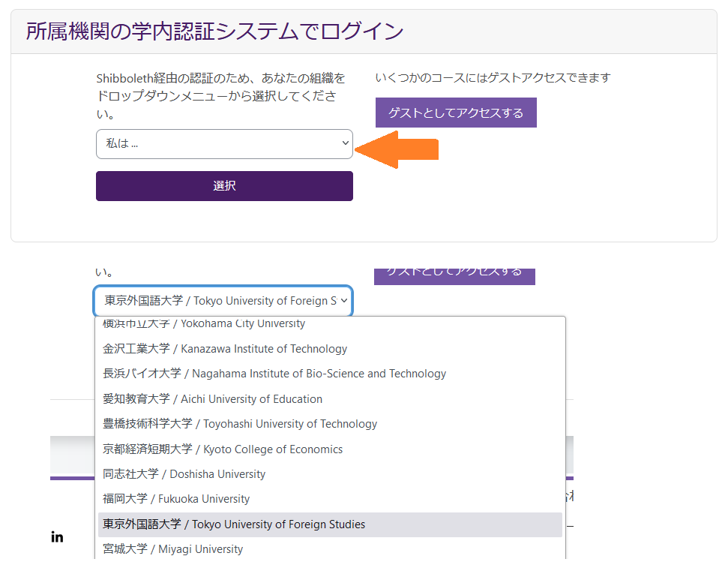This screenshot has width=728, height=586.
Task: Click the 所属機関の学内認証システムでログイン heading
Action: pyautogui.click(x=214, y=32)
